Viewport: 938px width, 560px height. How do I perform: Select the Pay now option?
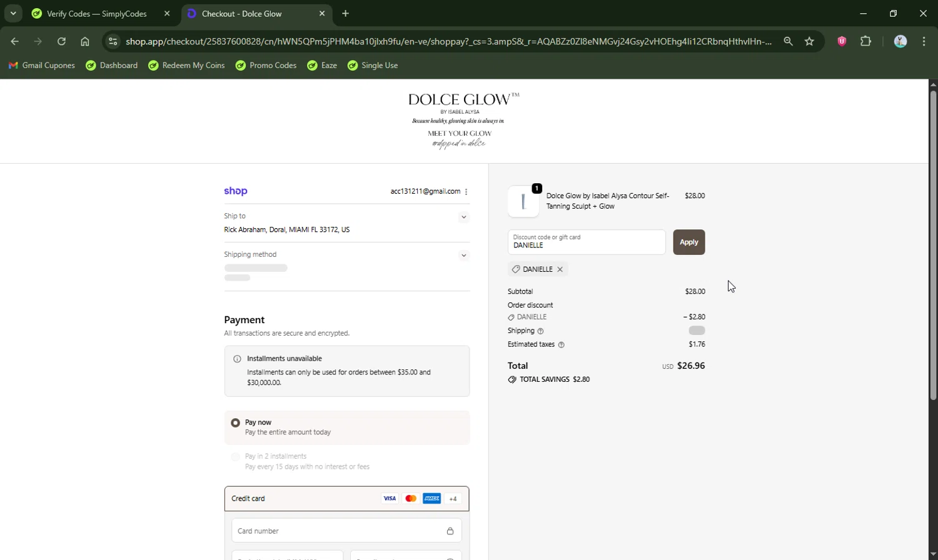tap(235, 423)
